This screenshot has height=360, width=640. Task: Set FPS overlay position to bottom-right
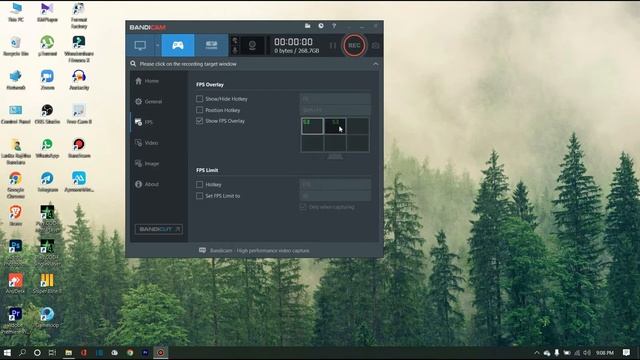click(x=358, y=143)
